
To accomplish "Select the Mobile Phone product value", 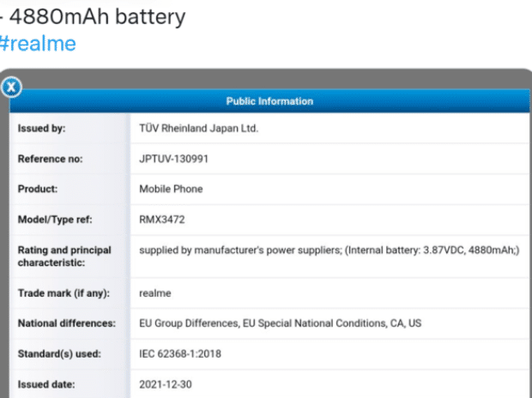I will click(x=171, y=189).
